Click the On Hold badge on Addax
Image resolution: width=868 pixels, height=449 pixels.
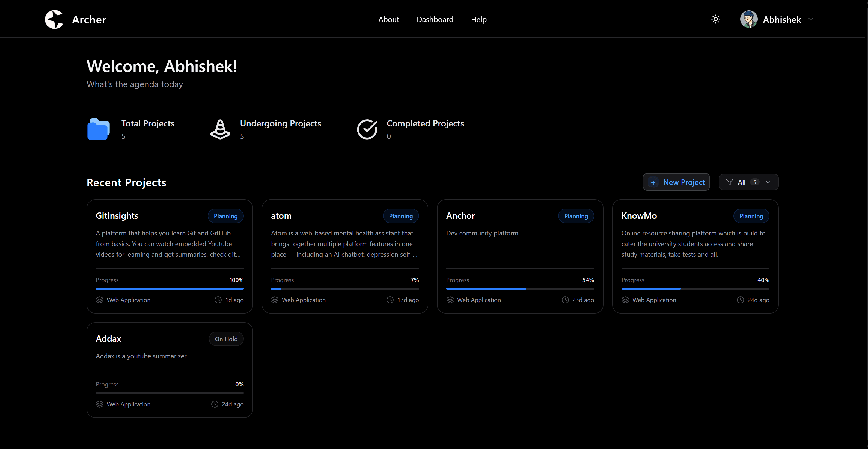[x=226, y=338]
